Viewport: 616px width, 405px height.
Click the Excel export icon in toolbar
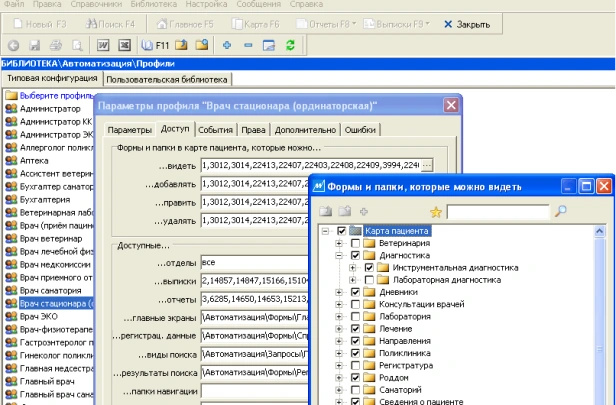[x=125, y=45]
